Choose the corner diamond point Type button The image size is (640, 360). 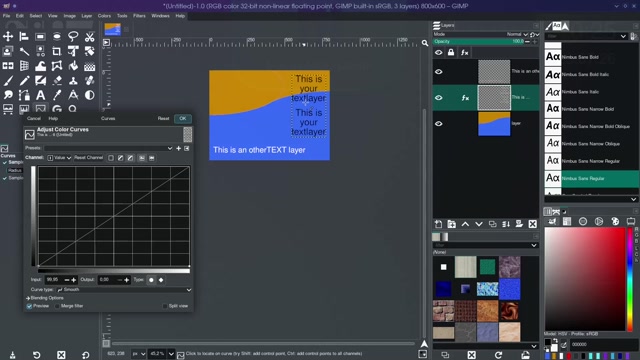pyautogui.click(x=161, y=280)
